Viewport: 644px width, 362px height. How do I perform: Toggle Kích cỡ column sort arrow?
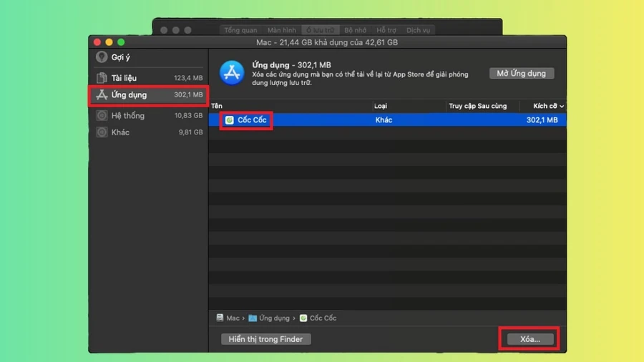[562, 107]
